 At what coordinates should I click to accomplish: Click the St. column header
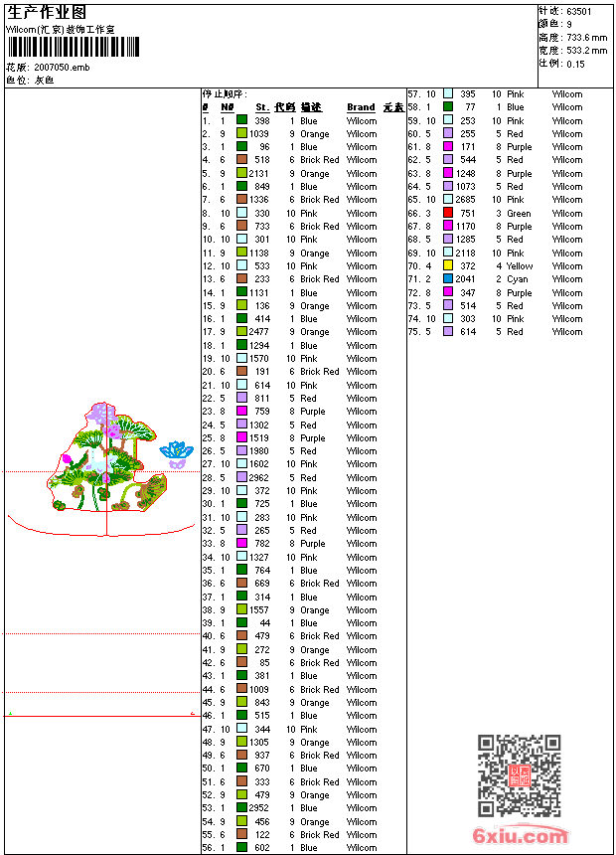click(x=262, y=107)
